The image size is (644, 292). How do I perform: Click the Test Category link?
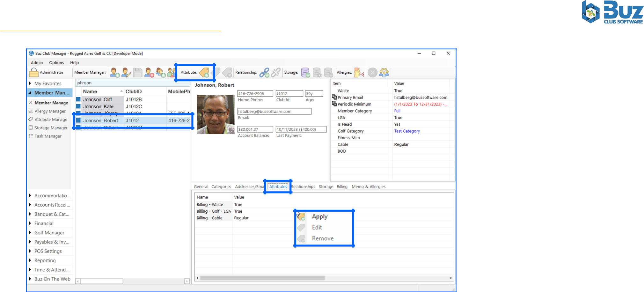pyautogui.click(x=407, y=131)
